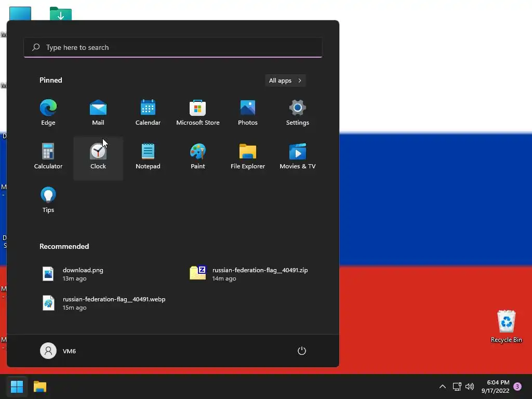The width and height of the screenshot is (532, 399).
Task: Click the volume speaker icon
Action: 470,387
